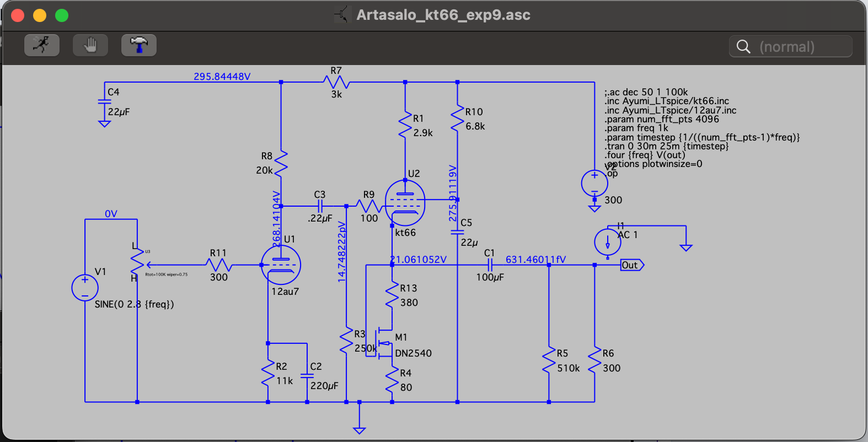Select voltage source V2 symbol
Viewport: 868px width, 442px height.
point(594,184)
